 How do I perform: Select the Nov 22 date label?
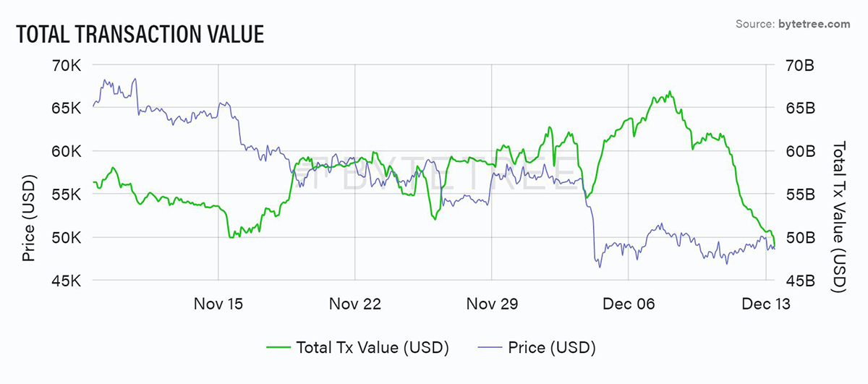click(x=354, y=304)
